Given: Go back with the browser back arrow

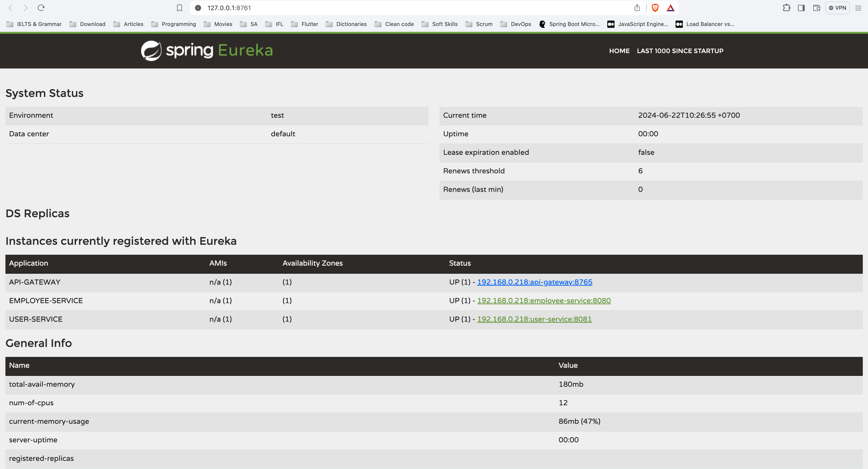Looking at the screenshot, I should [10, 8].
